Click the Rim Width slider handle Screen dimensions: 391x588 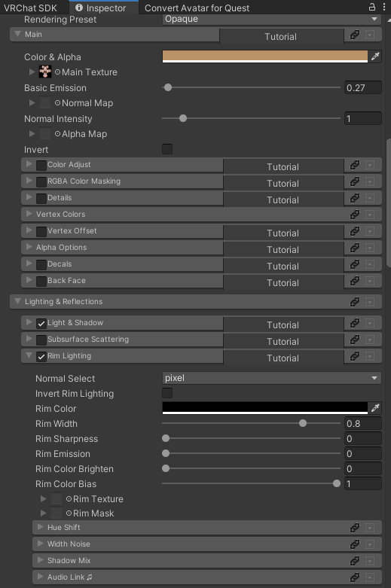[303, 423]
